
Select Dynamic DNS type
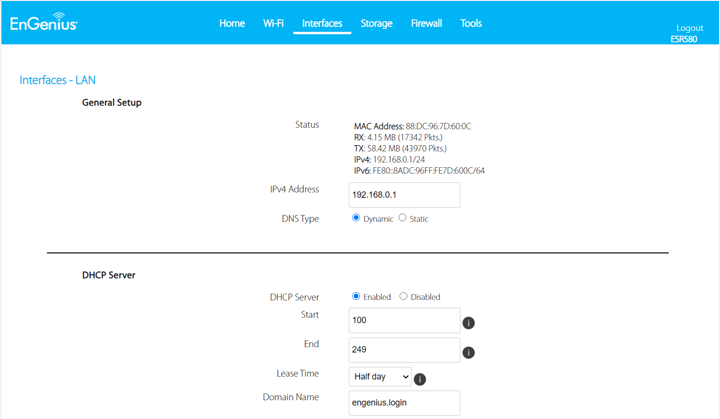coord(356,218)
